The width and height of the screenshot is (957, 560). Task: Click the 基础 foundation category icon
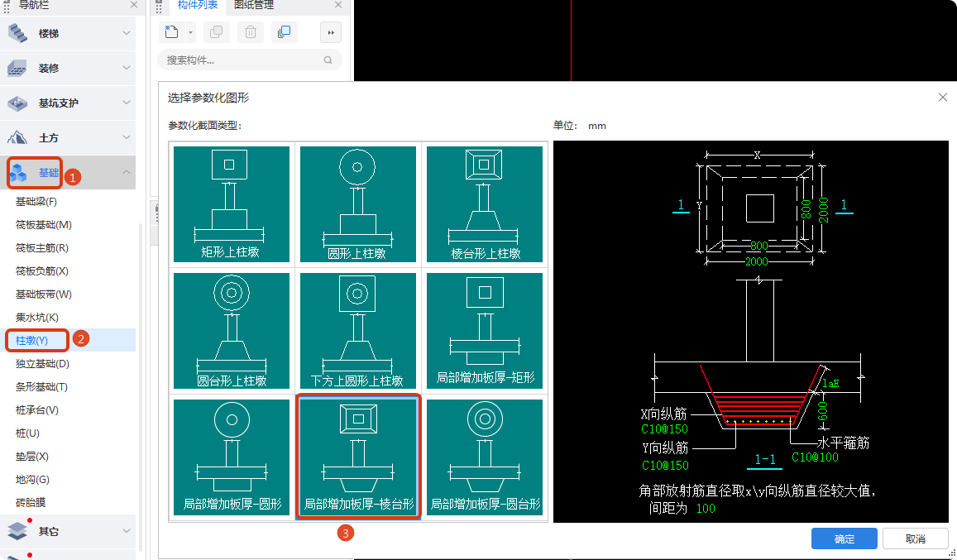[18, 173]
